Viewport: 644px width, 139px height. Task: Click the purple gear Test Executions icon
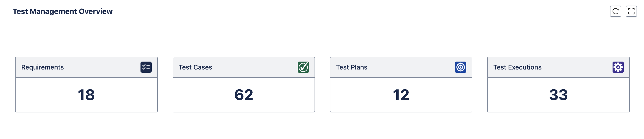(618, 67)
